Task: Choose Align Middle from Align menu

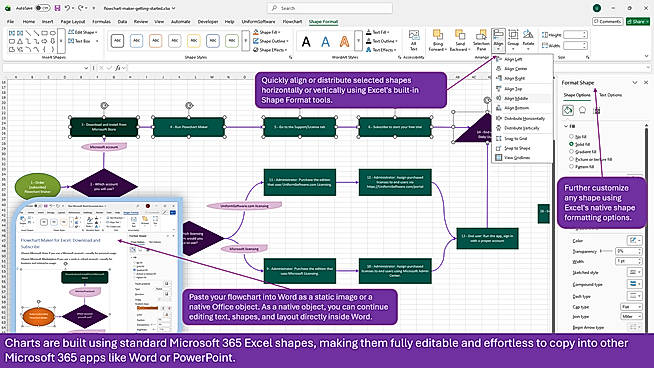Action: [x=516, y=98]
